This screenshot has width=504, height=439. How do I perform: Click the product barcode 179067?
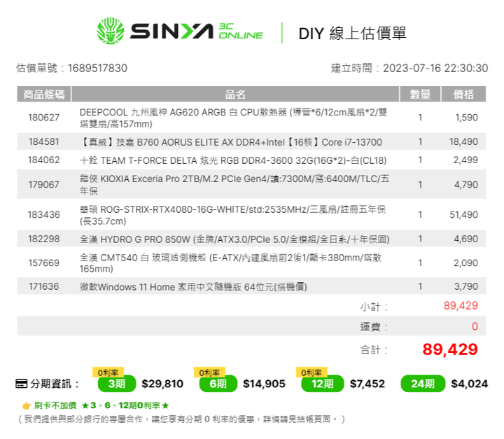click(x=43, y=185)
